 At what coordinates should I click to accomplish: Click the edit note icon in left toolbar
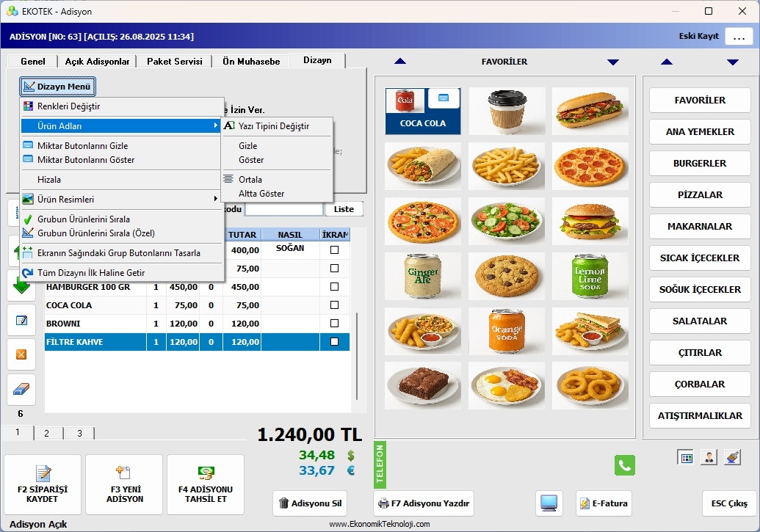(21, 320)
